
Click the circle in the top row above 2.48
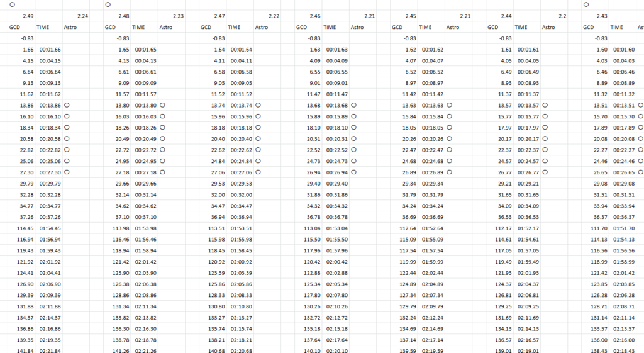[108, 4]
